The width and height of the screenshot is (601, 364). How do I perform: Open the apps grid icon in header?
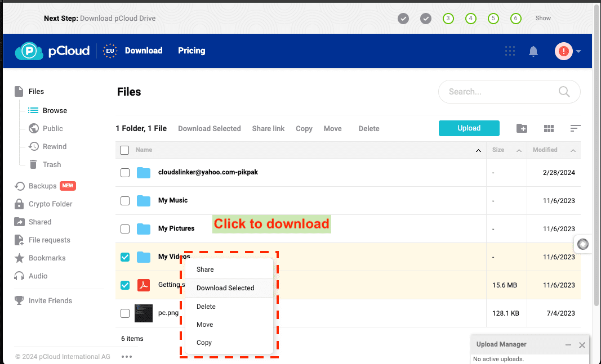510,51
